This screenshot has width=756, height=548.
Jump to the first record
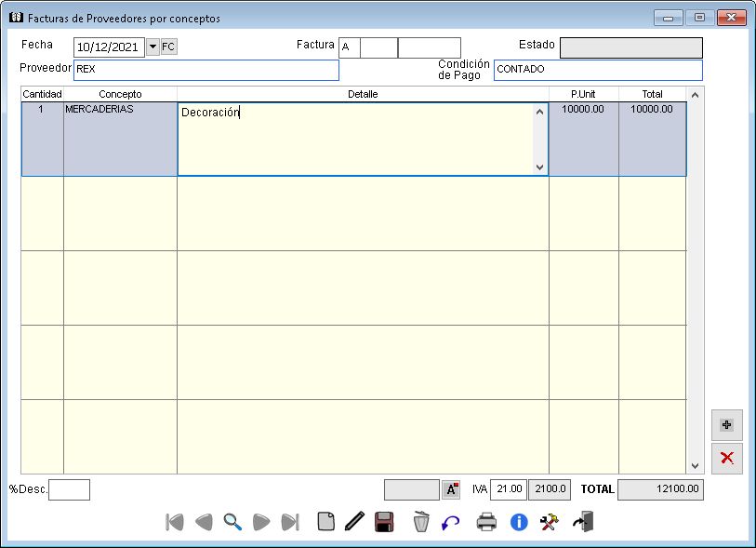[174, 522]
